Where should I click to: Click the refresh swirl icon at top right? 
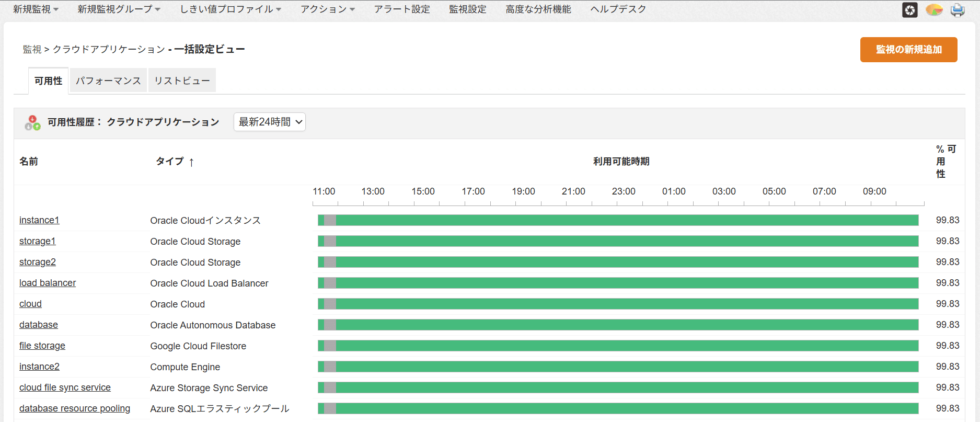pos(910,10)
